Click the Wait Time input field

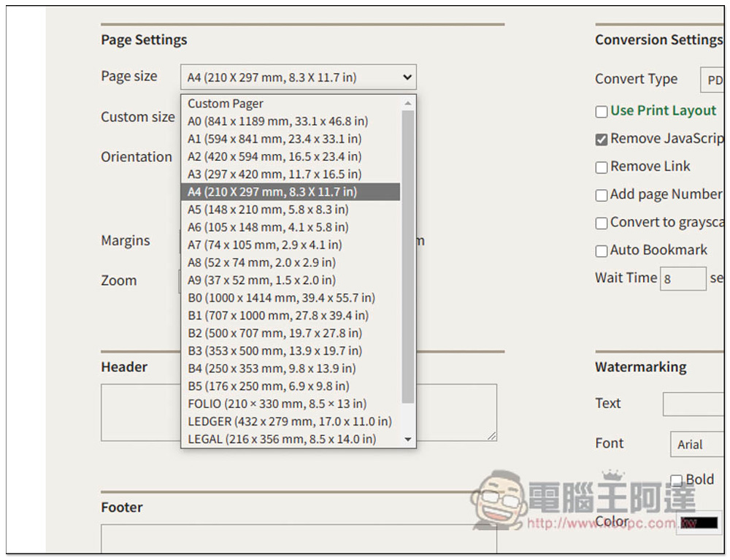[683, 279]
